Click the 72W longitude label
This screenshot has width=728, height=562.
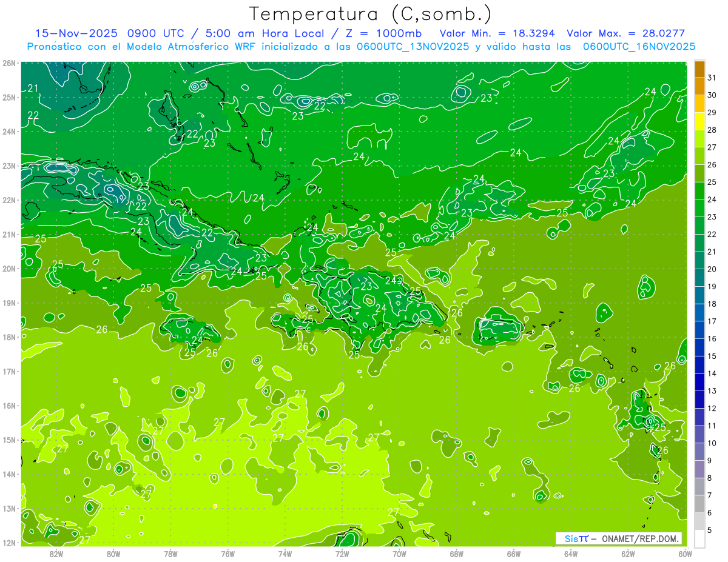tap(342, 554)
